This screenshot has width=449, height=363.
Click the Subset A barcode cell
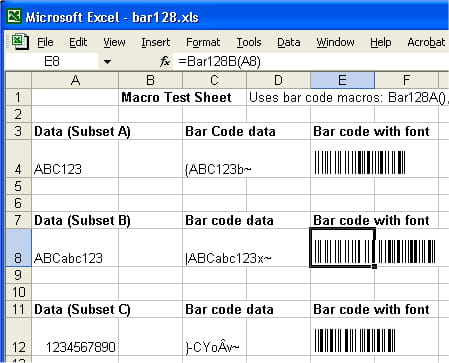click(x=342, y=159)
